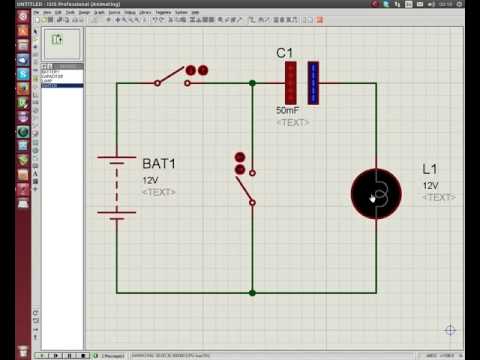
Task: Click the Open Design toolbar icon
Action: (x=44, y=20)
